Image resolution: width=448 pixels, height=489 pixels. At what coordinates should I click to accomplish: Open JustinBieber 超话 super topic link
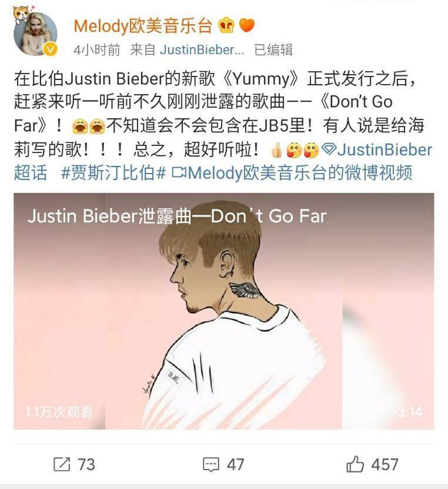coord(223,161)
